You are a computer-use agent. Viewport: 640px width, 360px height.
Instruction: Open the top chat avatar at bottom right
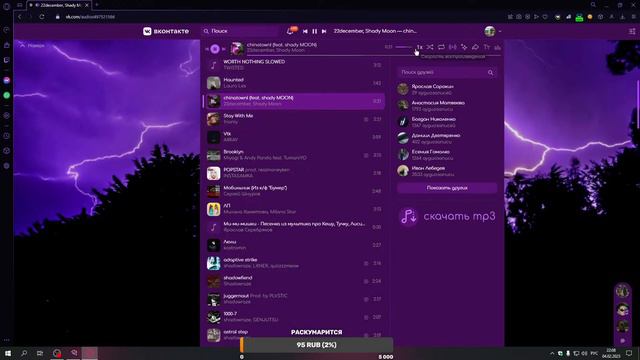(622, 291)
